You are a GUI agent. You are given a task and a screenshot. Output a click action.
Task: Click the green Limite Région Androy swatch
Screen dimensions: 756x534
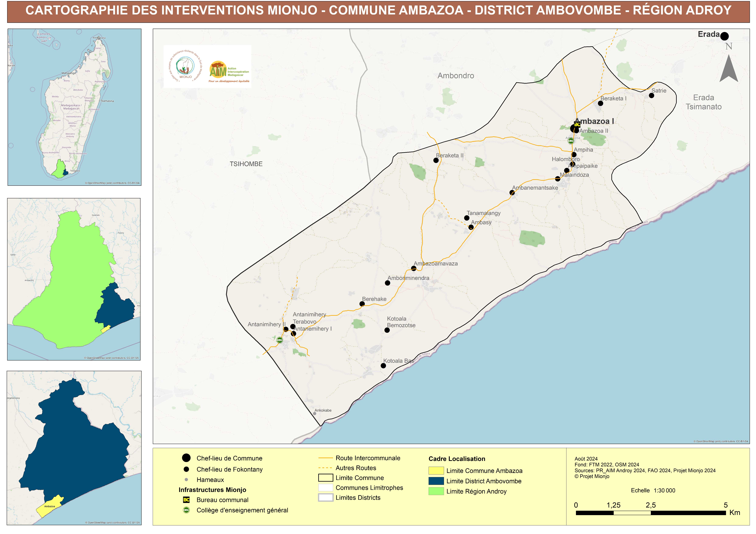click(x=436, y=491)
